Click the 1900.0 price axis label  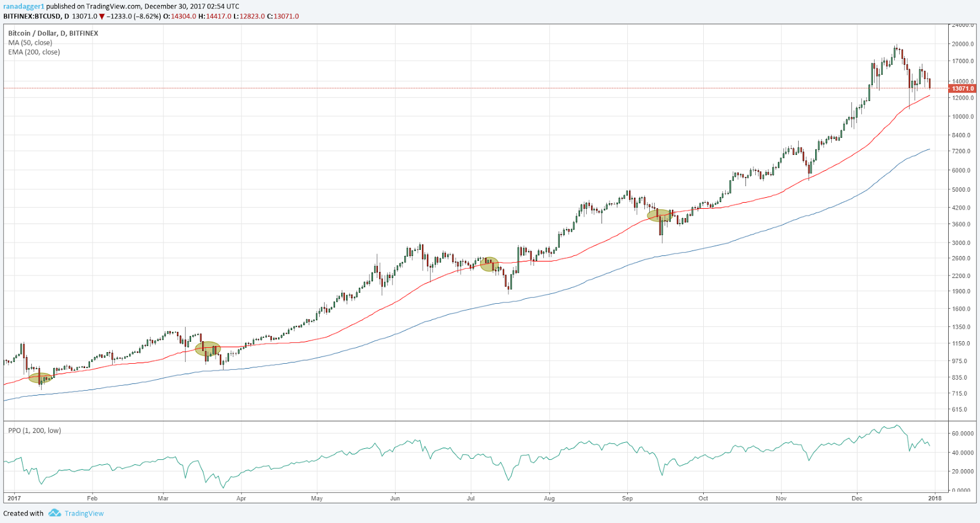coord(961,291)
